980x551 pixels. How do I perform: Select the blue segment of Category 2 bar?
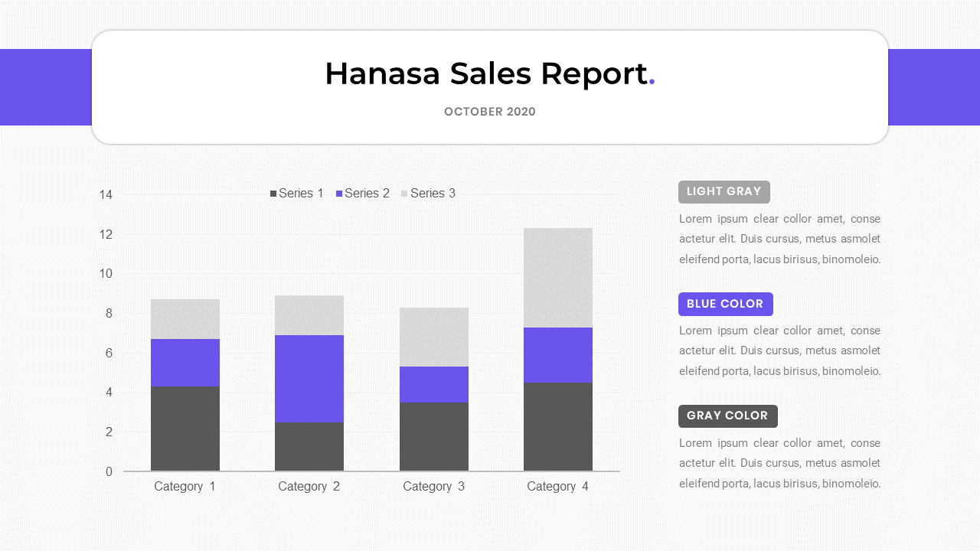tap(309, 378)
